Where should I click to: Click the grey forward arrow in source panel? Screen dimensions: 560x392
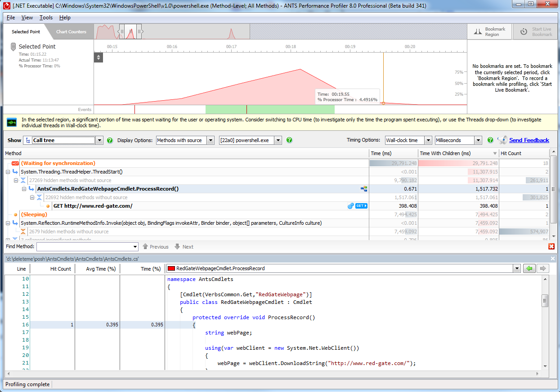543,268
